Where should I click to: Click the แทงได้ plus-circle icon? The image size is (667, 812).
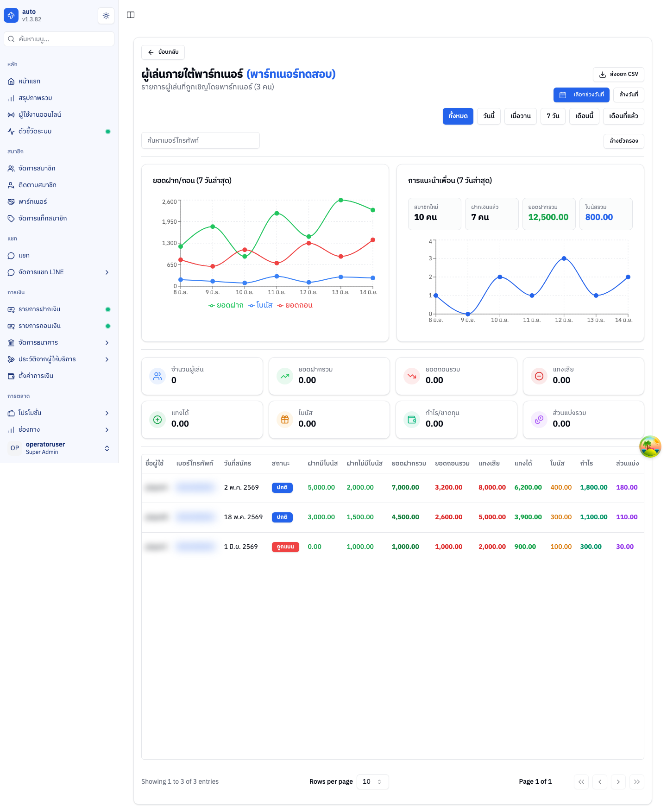click(x=157, y=420)
